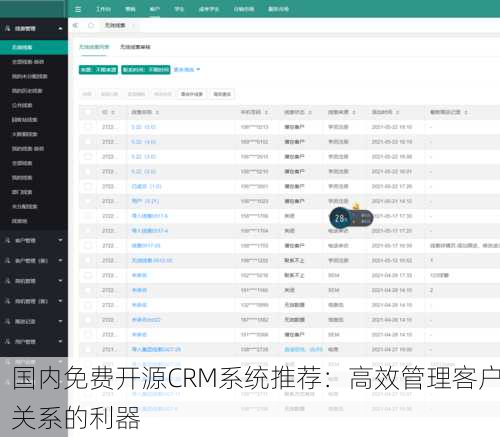Click the 商机管理 sidebar group icon
The height and width of the screenshot is (437, 500).
coord(8,281)
